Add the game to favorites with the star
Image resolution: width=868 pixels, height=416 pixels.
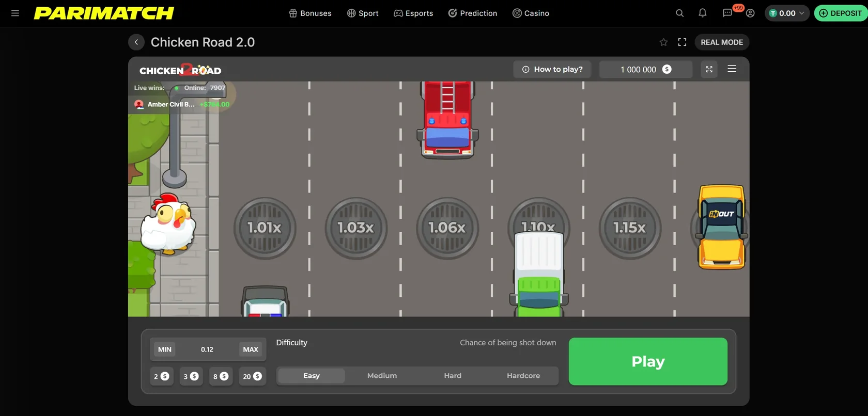click(663, 42)
